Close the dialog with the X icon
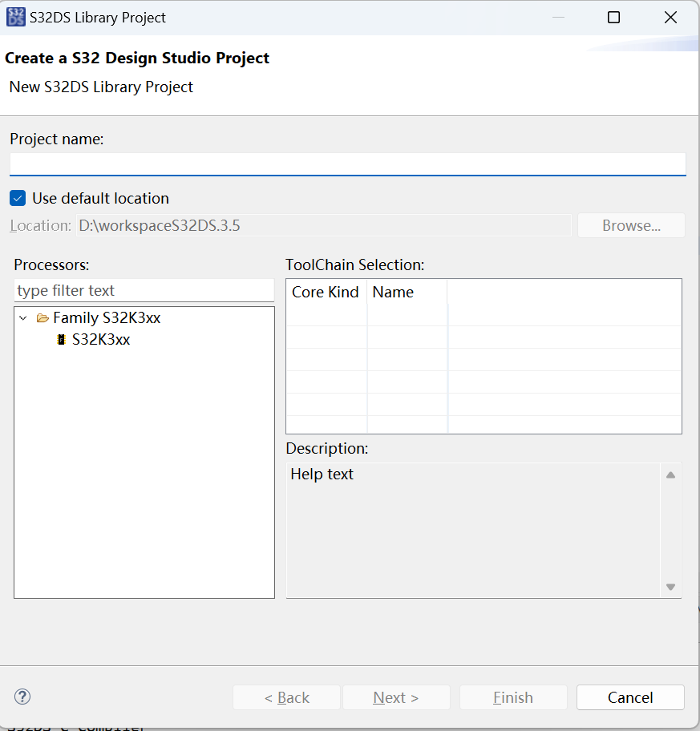Image resolution: width=700 pixels, height=731 pixels. [x=671, y=18]
